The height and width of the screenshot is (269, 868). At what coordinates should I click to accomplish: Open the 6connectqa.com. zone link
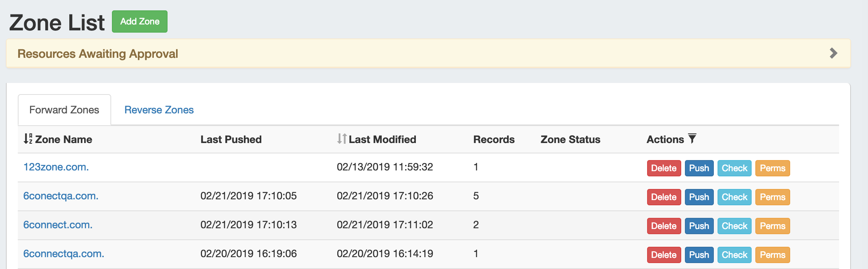point(64,254)
